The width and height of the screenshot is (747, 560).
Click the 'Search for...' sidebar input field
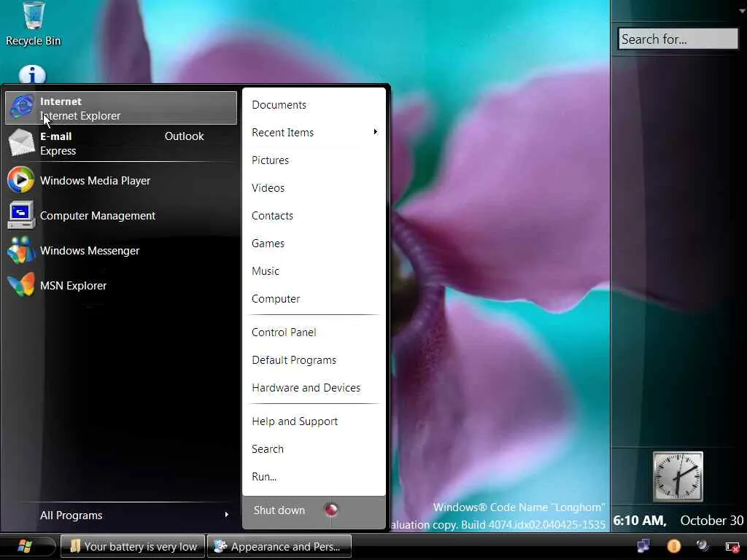point(678,39)
